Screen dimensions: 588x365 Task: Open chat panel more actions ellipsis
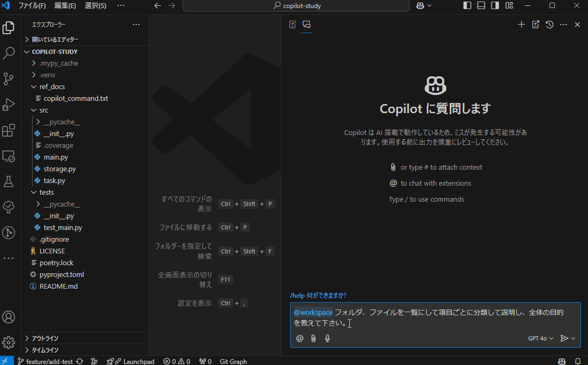pos(563,25)
